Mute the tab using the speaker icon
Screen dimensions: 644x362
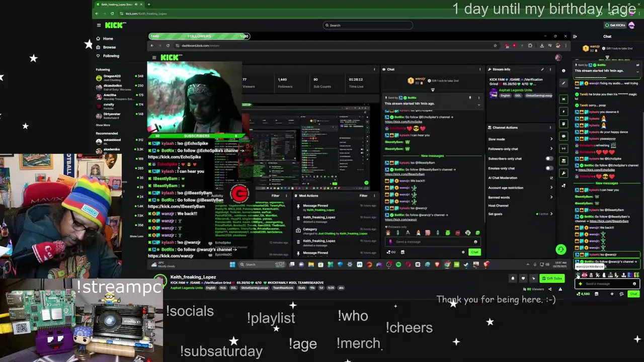(135, 5)
